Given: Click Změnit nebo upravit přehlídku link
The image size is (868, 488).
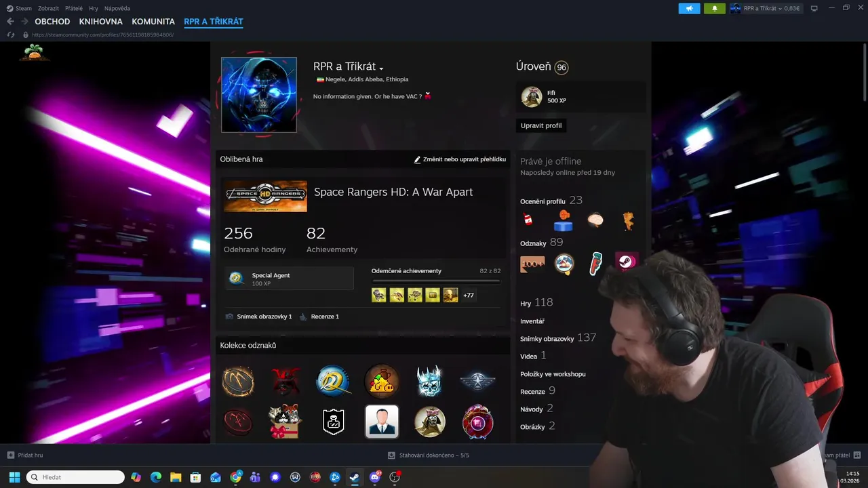Looking at the screenshot, I should click(460, 159).
